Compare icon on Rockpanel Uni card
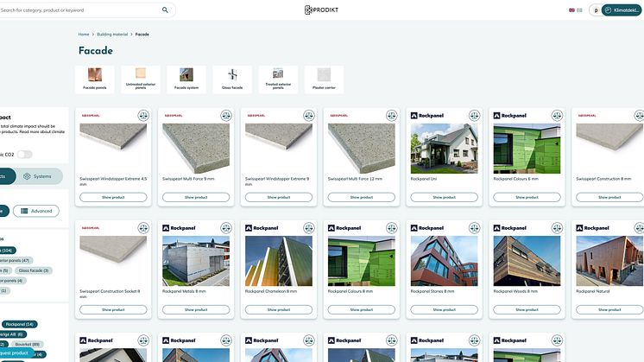 tap(475, 116)
